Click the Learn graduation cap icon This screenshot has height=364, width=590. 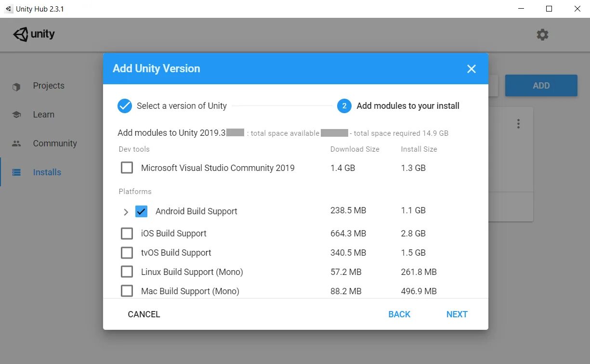click(16, 115)
